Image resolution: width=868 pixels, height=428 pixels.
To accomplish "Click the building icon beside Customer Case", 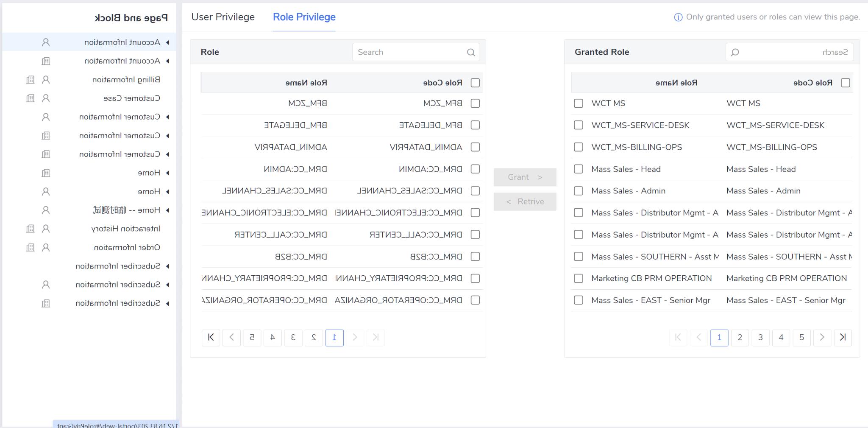I will coord(30,98).
